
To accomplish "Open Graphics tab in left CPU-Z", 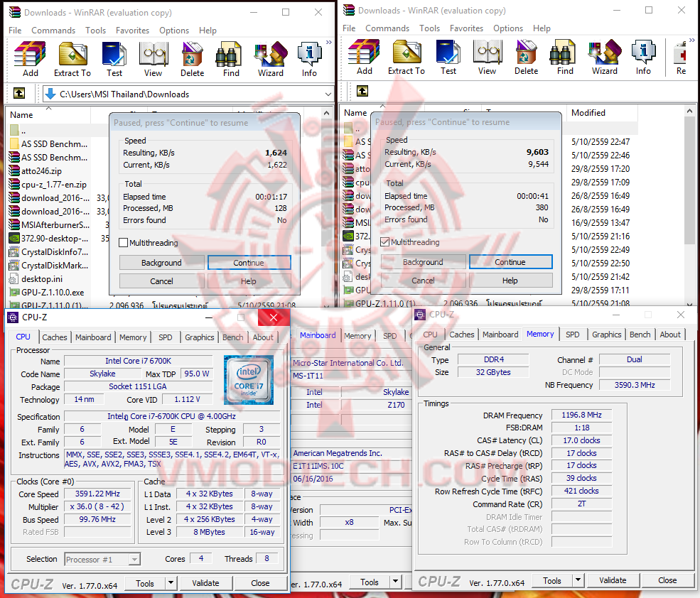I will [199, 337].
